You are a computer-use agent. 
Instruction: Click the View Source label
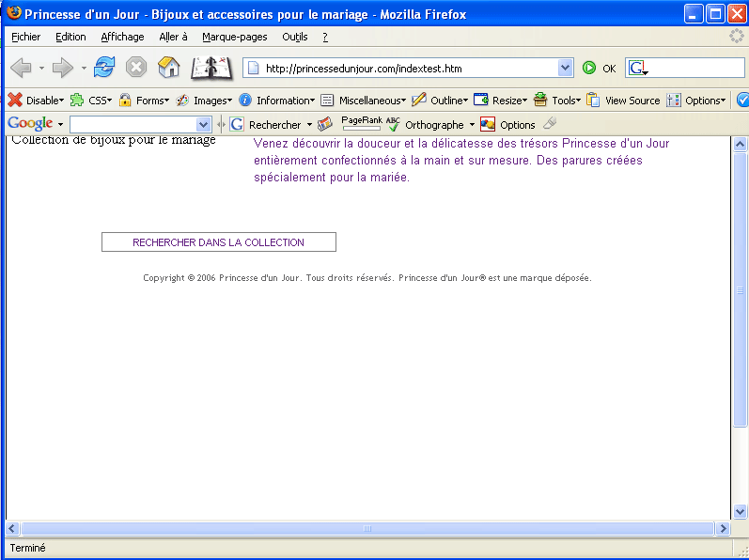point(632,101)
